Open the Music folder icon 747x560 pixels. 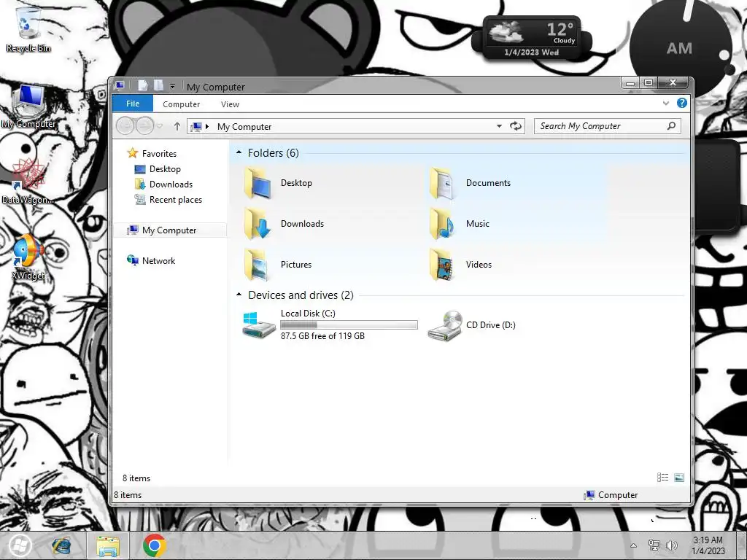pos(443,224)
